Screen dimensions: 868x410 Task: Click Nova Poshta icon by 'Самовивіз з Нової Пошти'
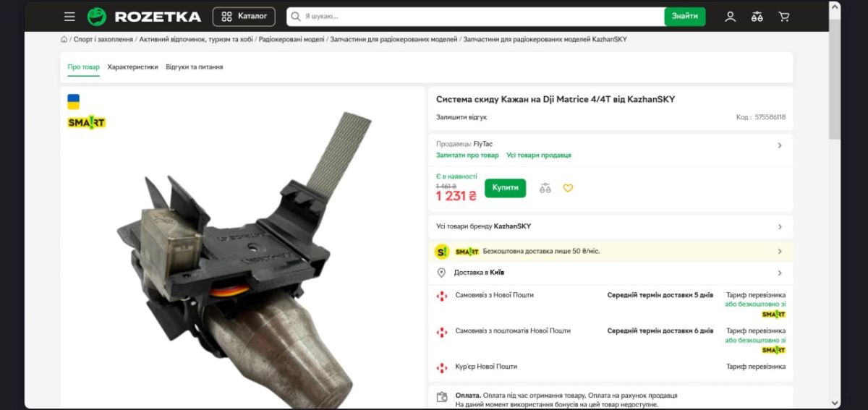(x=442, y=296)
